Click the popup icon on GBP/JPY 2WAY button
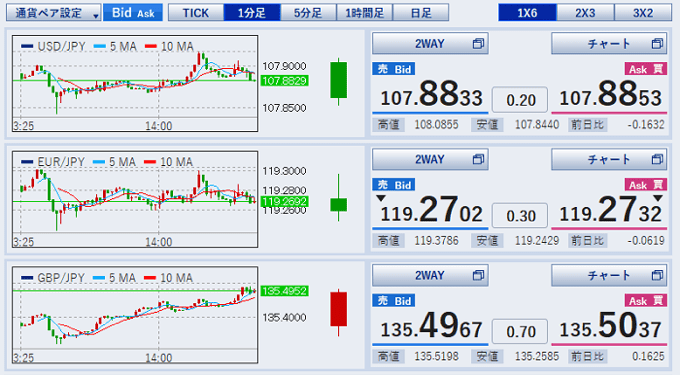680x375 pixels. point(478,275)
